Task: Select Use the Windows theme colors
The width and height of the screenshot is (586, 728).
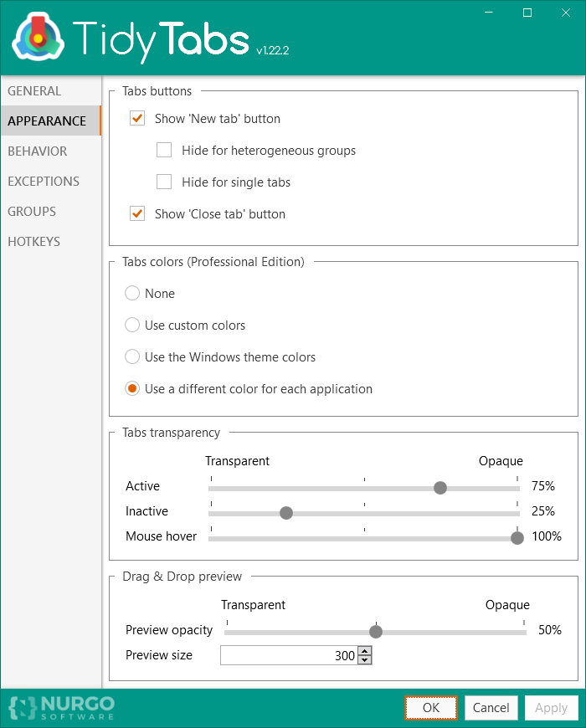Action: [132, 356]
